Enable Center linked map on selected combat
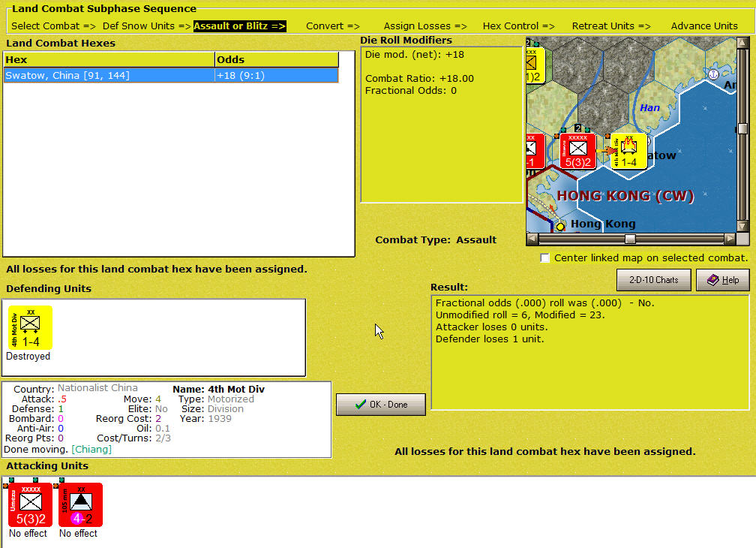Viewport: 756px width, 548px height. pos(544,258)
